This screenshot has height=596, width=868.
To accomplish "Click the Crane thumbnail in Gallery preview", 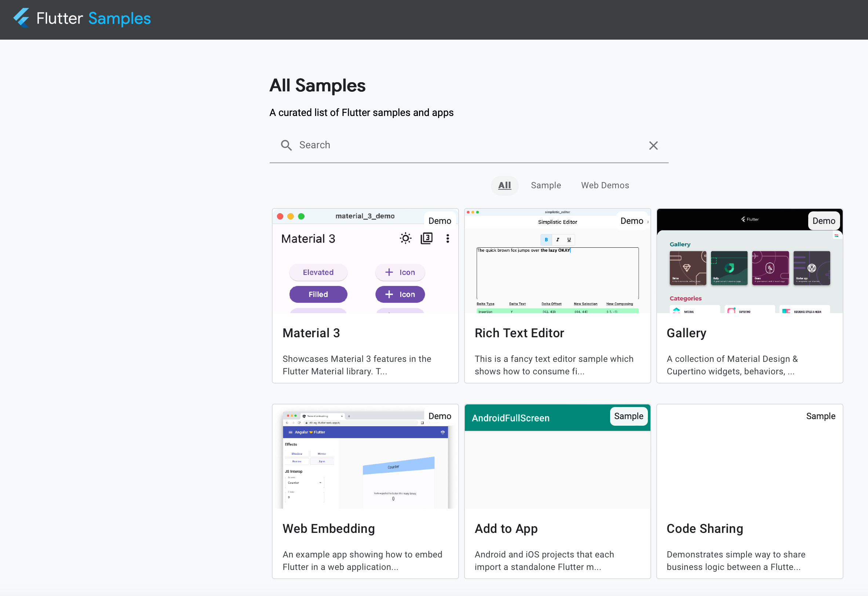I will (x=770, y=268).
